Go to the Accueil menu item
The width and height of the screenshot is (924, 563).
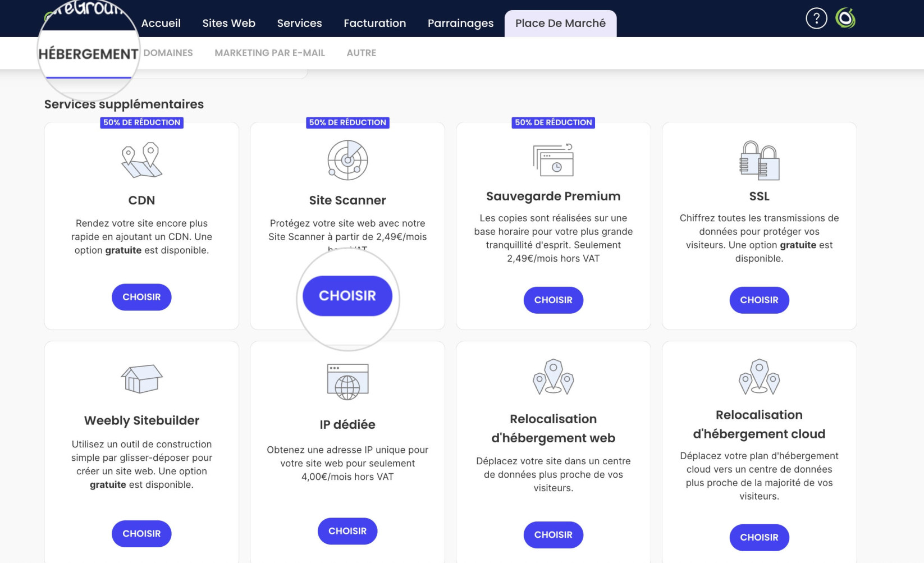pos(161,23)
